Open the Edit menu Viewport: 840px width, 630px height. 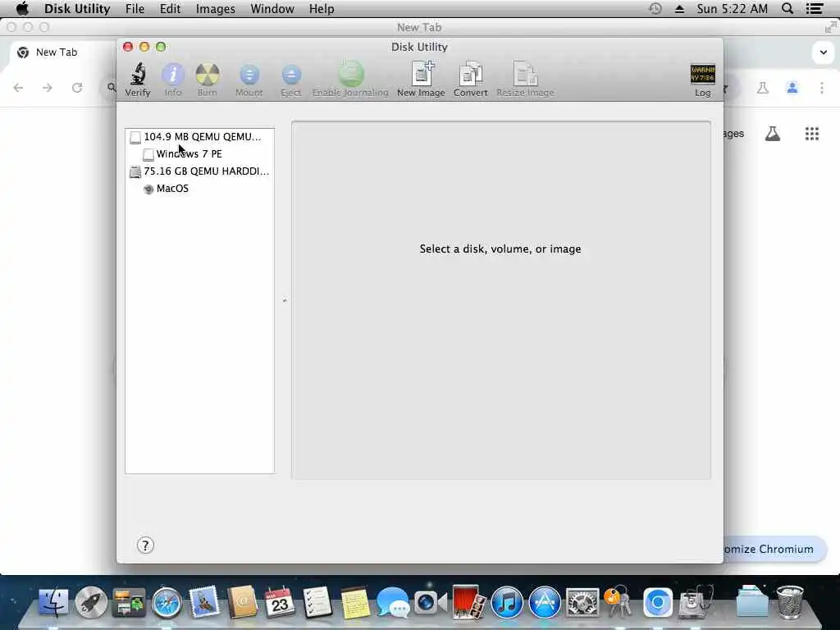[170, 8]
